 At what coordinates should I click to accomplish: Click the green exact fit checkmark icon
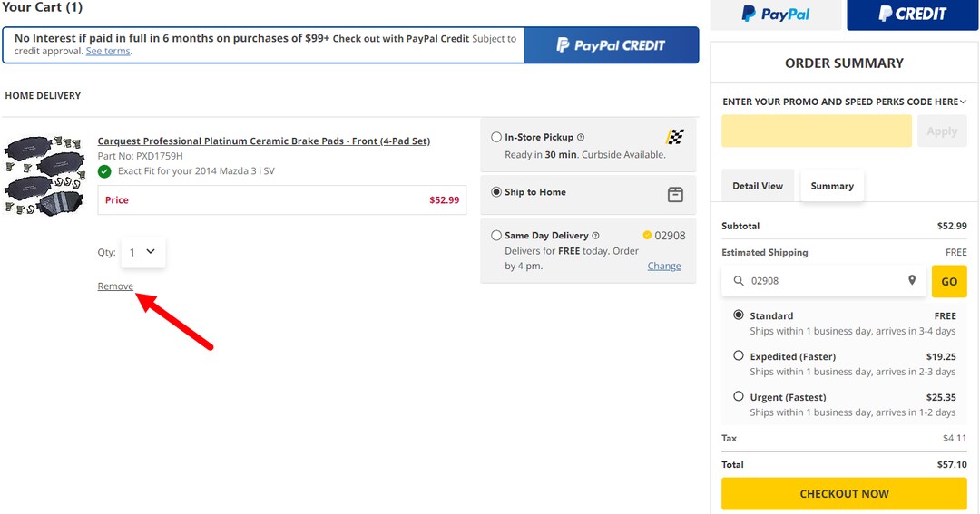(x=104, y=171)
